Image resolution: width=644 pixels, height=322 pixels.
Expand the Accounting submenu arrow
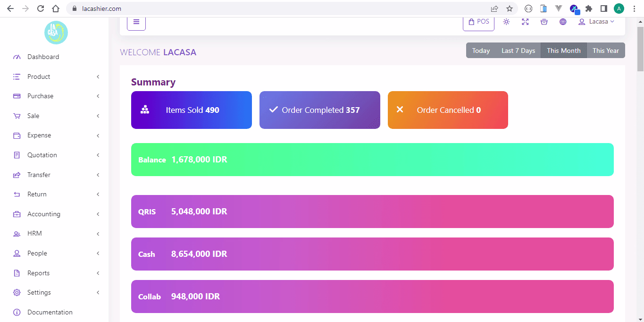[x=98, y=214]
